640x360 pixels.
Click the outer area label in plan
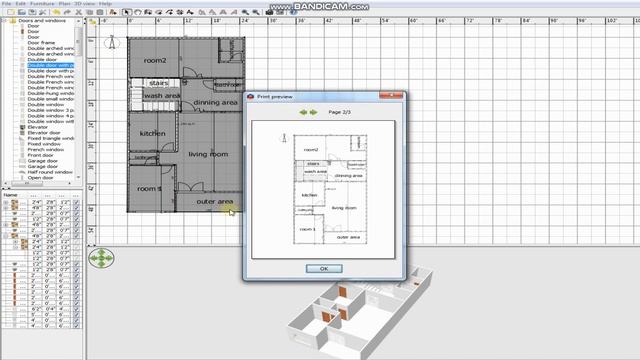[x=215, y=202]
